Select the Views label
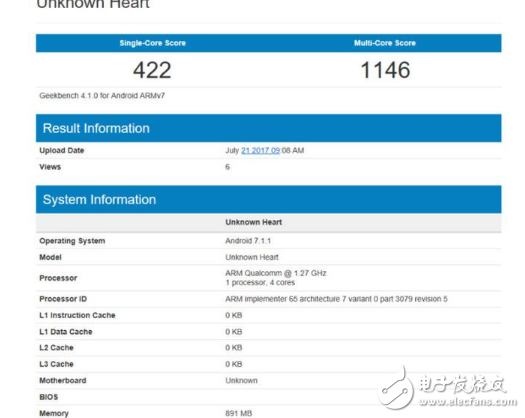525x418 pixels. 50,167
